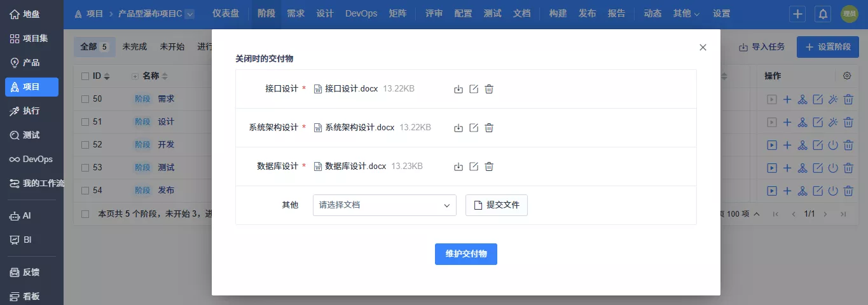
Task: Click the 导入任务 button
Action: point(762,47)
